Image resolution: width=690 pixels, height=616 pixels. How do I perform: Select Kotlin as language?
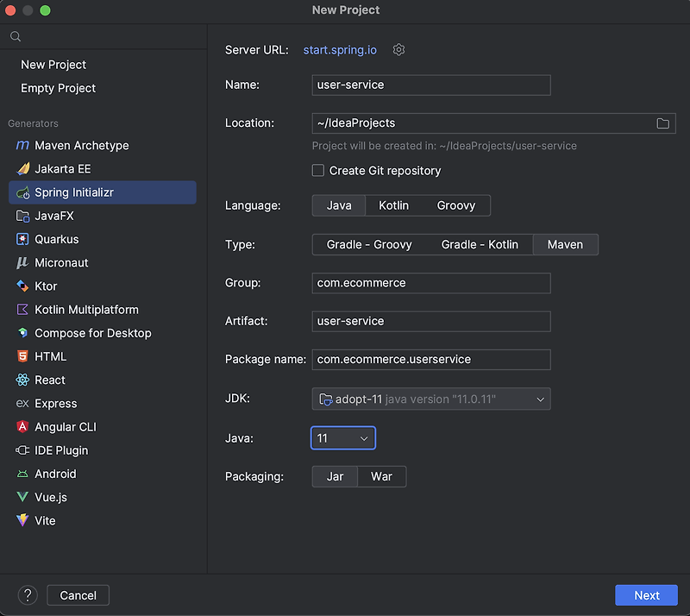[394, 205]
